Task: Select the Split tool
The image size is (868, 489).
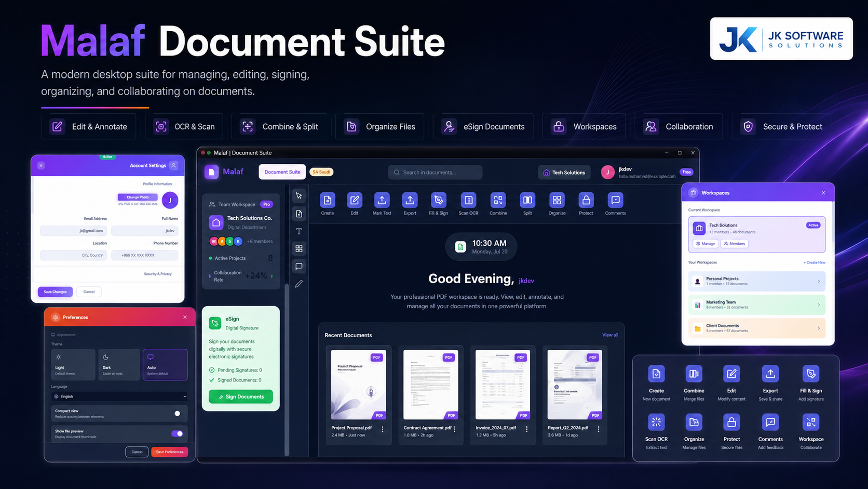Action: [x=527, y=200]
